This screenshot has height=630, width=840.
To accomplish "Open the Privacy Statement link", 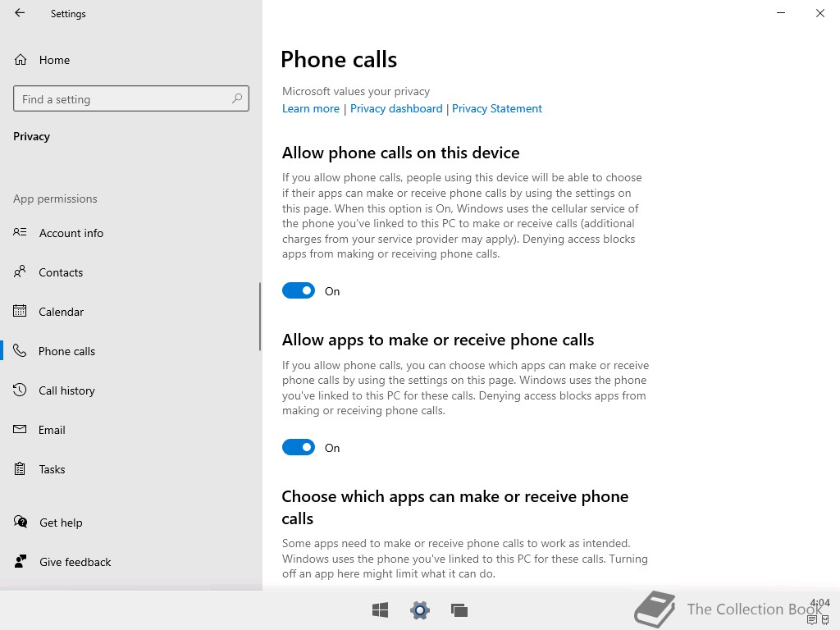I will coord(497,108).
